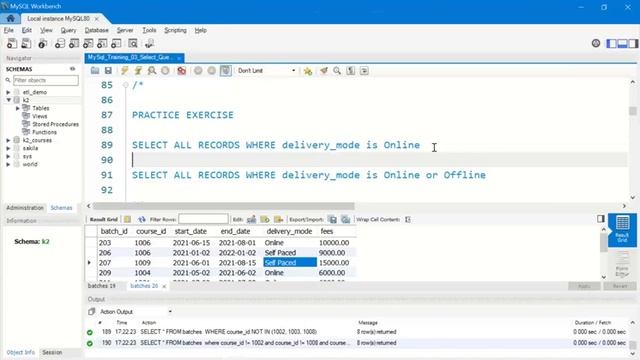Viewport: 640px width, 360px height.
Task: Click the Filter objects schema search field
Action: [x=46, y=80]
